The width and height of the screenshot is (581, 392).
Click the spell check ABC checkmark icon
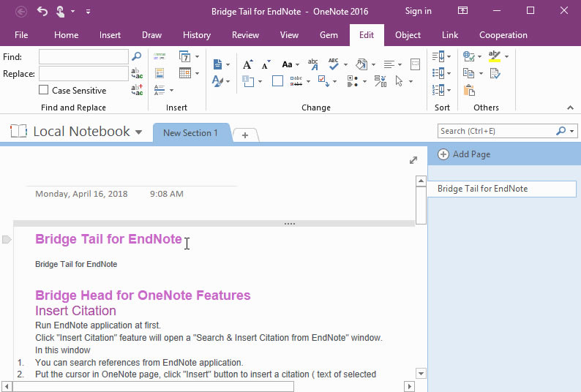334,64
